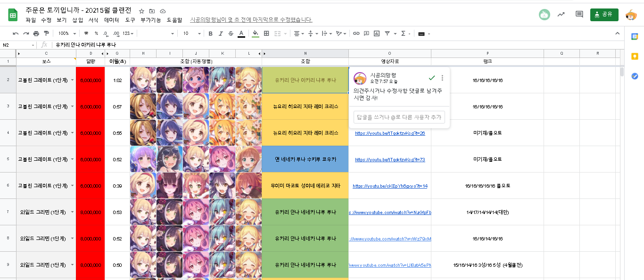The height and width of the screenshot is (280, 644).
Task: Increase decimal places
Action: 116,33
